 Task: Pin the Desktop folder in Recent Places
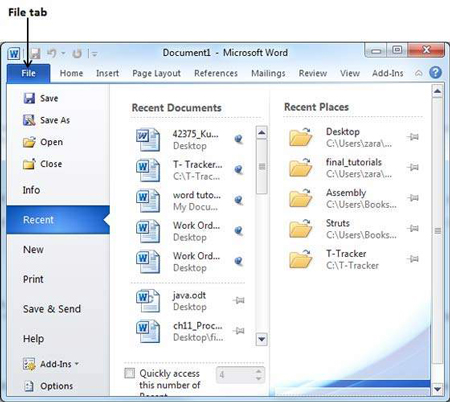point(413,137)
